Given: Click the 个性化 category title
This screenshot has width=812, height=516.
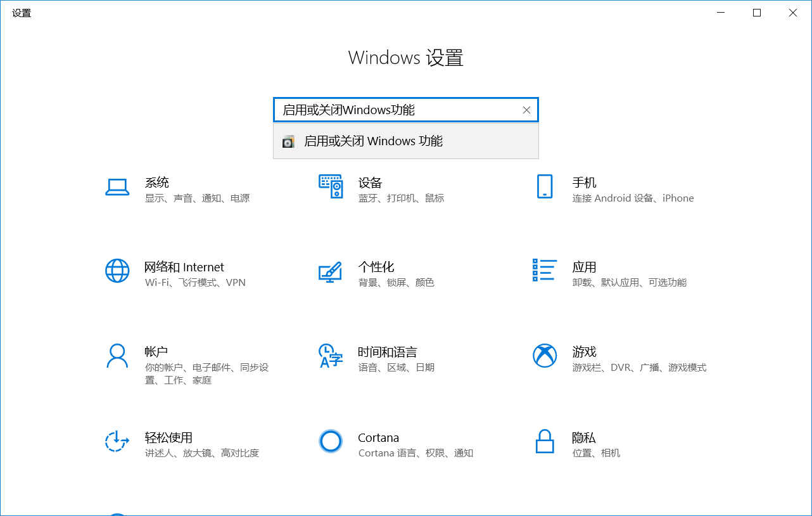Looking at the screenshot, I should click(376, 267).
